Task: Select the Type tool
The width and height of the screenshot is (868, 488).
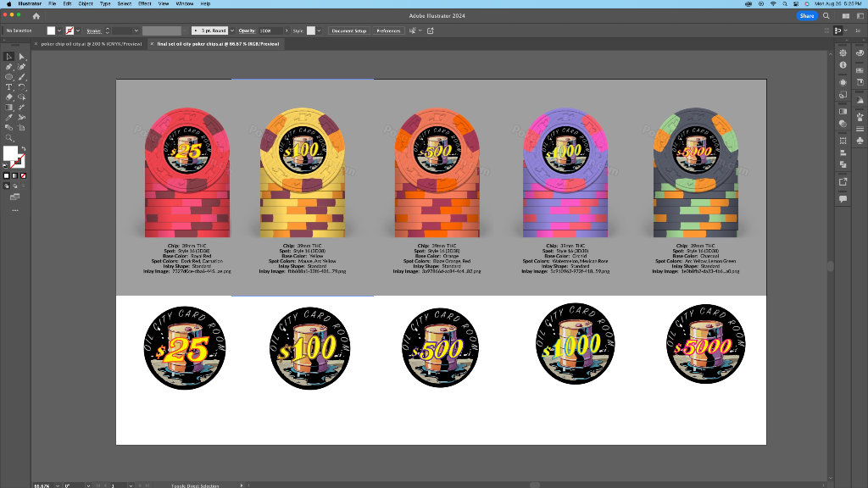Action: [9, 86]
